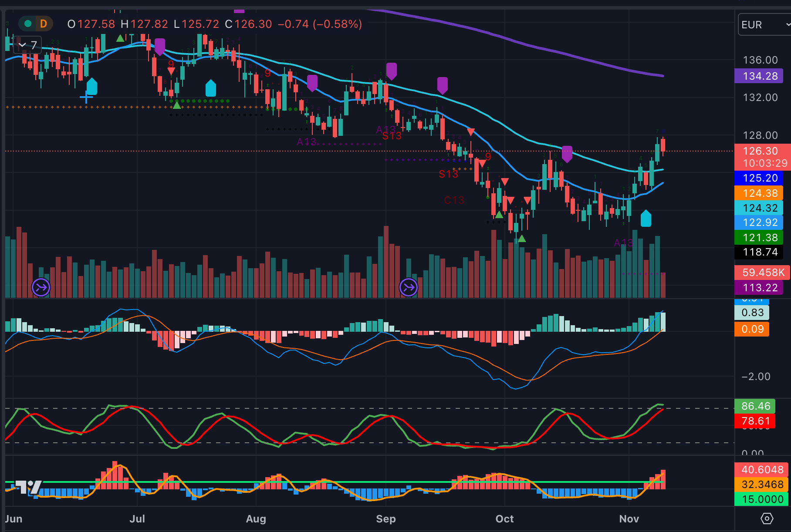
Task: Click the Jun label on time axis
Action: tap(14, 519)
